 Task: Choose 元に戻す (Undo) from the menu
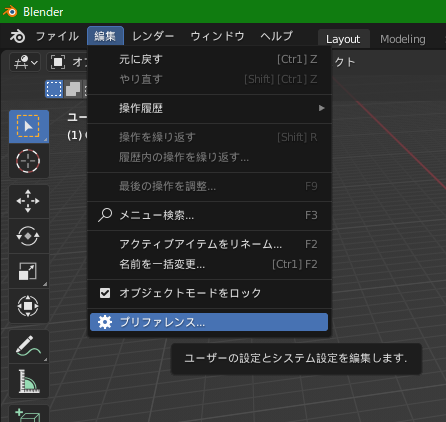point(209,59)
